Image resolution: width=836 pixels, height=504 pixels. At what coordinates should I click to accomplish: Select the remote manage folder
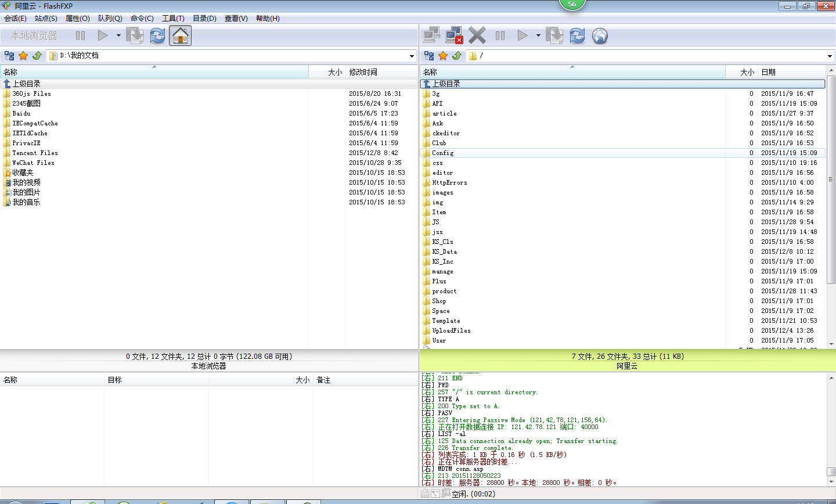tap(442, 271)
